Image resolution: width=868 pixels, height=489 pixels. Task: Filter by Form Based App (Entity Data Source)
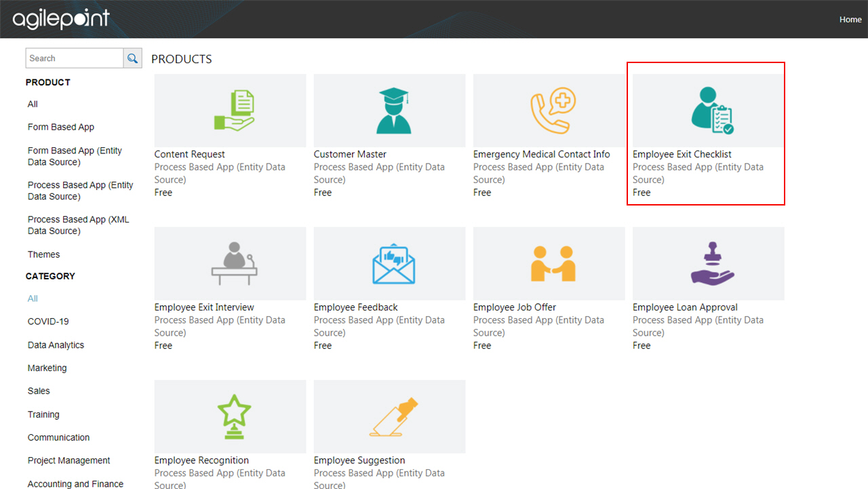tap(75, 156)
